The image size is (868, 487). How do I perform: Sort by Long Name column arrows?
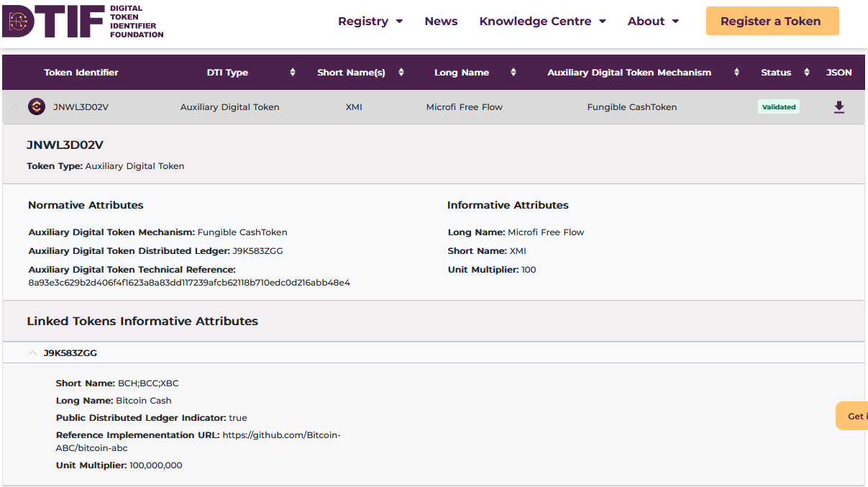[x=513, y=73]
